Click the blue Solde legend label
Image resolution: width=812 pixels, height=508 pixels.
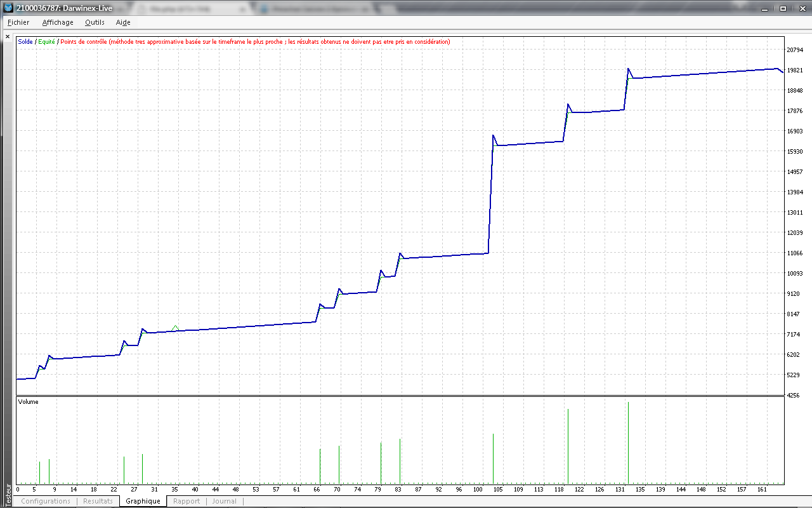click(x=25, y=42)
